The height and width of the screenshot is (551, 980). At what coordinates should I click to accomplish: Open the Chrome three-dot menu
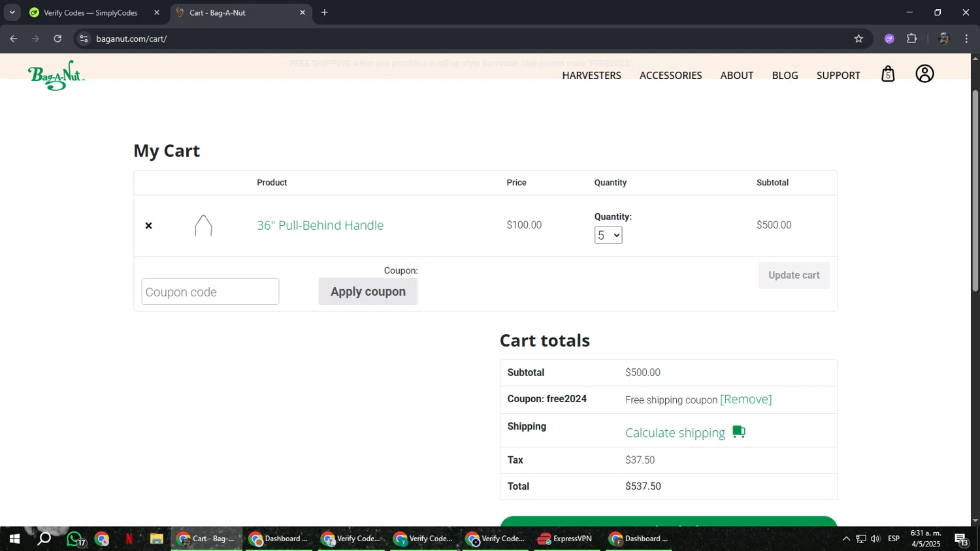pyautogui.click(x=966, y=39)
